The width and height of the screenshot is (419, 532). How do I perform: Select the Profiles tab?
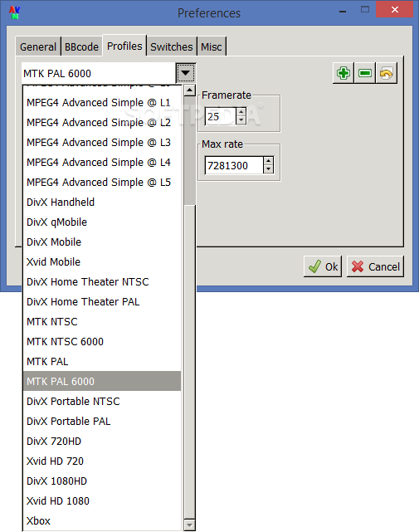pyautogui.click(x=124, y=46)
